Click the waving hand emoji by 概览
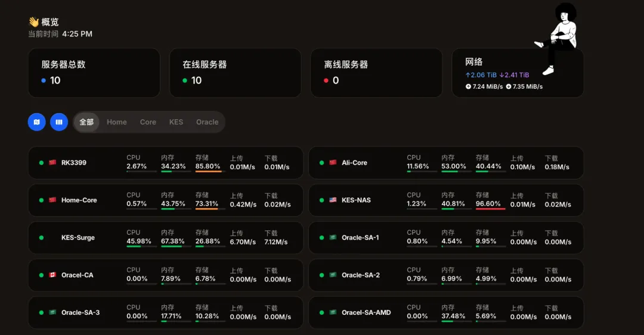 33,22
